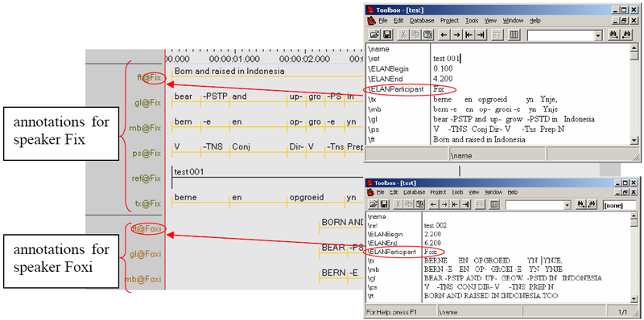The width and height of the screenshot is (644, 320).
Task: Open search combo box dropdown in upper Toolbox
Action: click(x=598, y=35)
